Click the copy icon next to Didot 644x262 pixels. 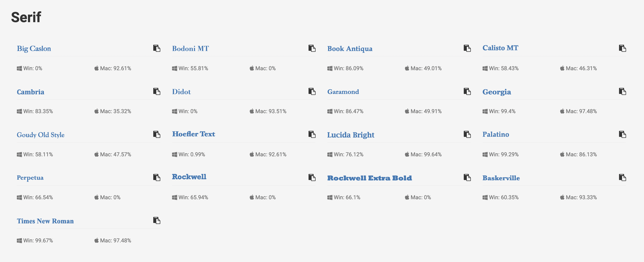[x=312, y=91]
